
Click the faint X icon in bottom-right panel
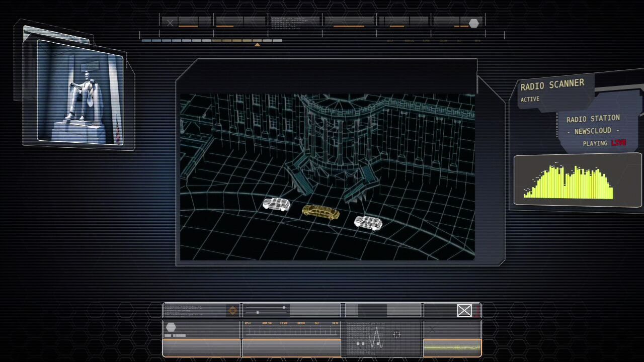pos(432,330)
